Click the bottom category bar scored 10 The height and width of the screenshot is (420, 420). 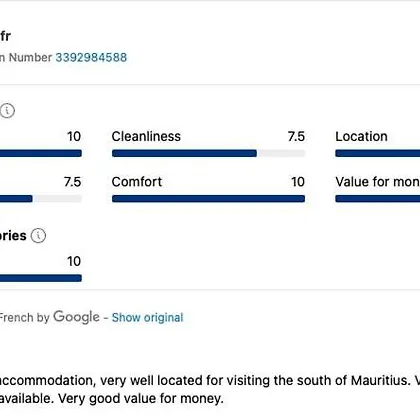coord(41,278)
